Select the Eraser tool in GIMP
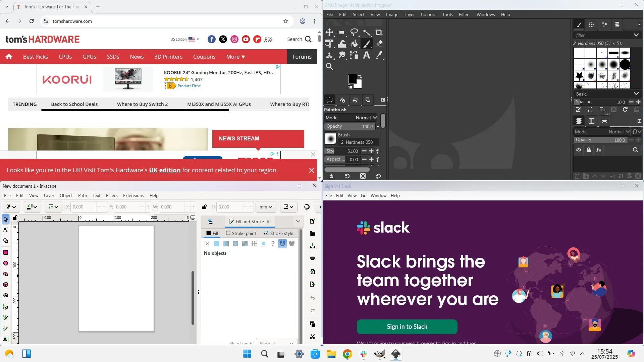Screen dimensions: 644x362 click(x=379, y=44)
